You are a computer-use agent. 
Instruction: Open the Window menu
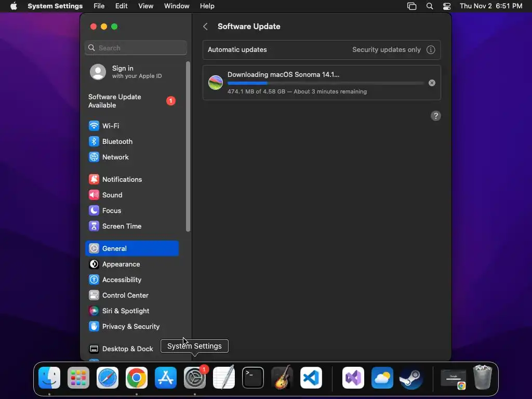pyautogui.click(x=177, y=6)
